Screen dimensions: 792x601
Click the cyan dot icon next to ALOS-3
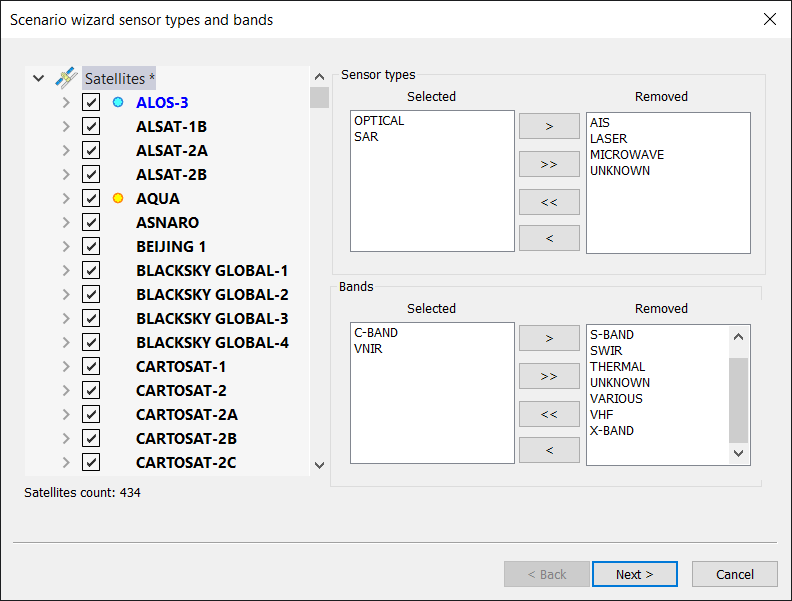click(x=118, y=102)
